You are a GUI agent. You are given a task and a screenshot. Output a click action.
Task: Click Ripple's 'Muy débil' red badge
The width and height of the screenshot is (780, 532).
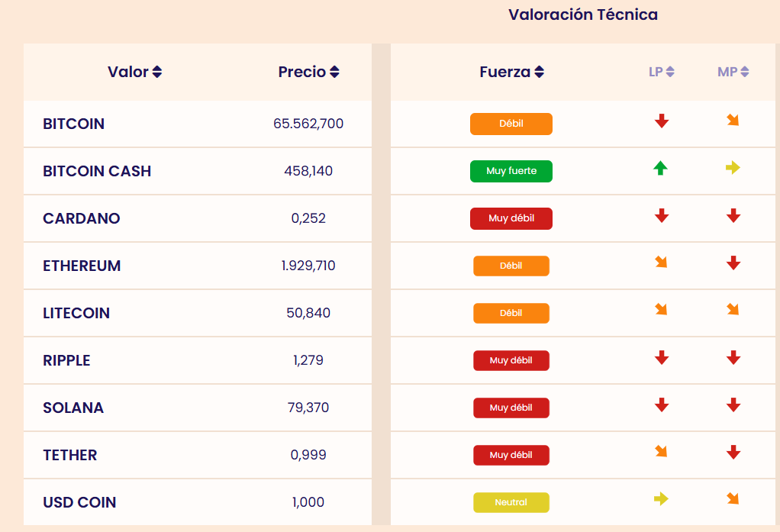point(511,360)
